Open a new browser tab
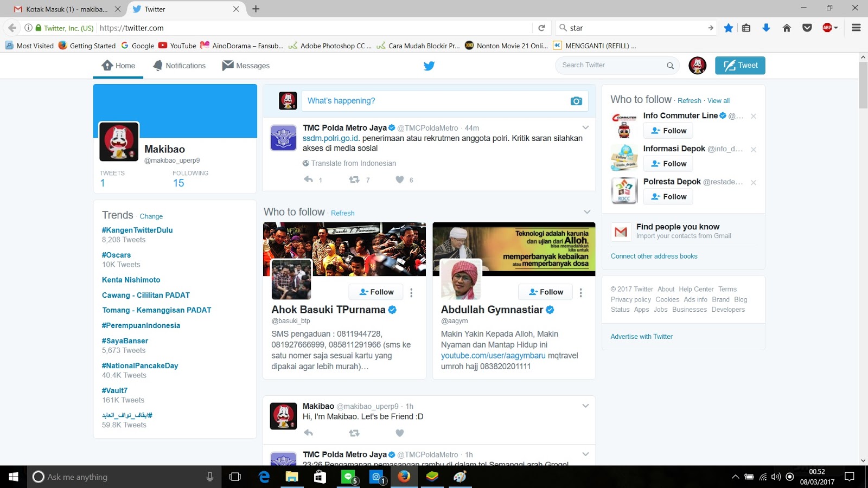The image size is (868, 488). (x=256, y=9)
